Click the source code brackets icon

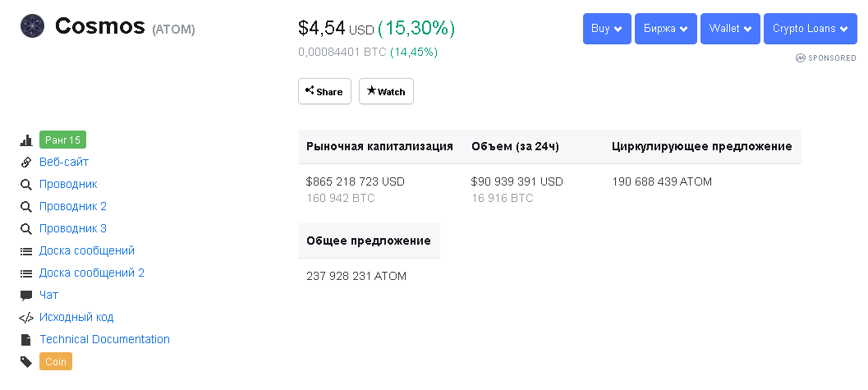26,318
